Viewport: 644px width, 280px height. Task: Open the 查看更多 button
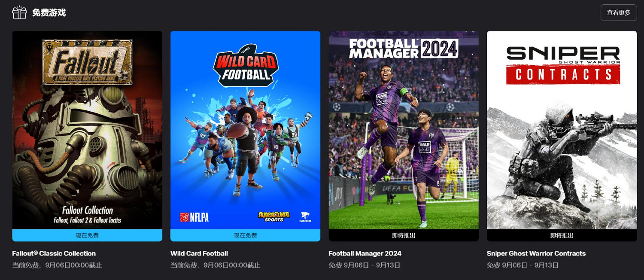point(619,12)
